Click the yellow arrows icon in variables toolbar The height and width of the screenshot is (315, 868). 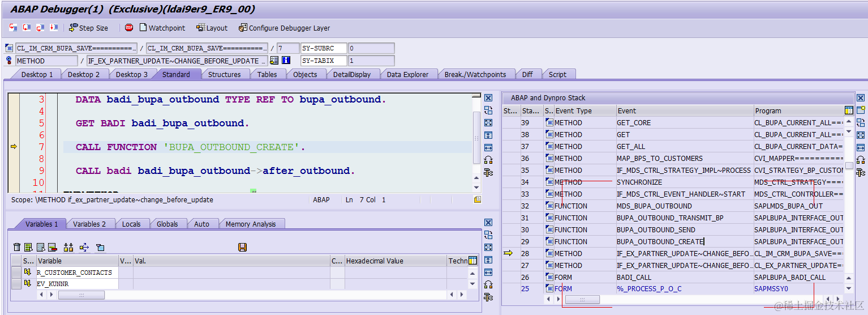pyautogui.click(x=84, y=247)
